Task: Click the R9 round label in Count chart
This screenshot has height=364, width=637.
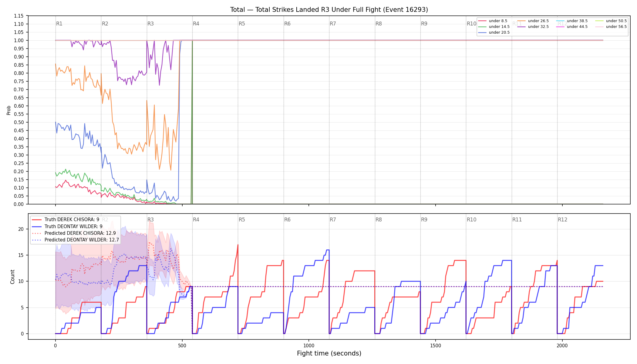Action: pyautogui.click(x=424, y=220)
